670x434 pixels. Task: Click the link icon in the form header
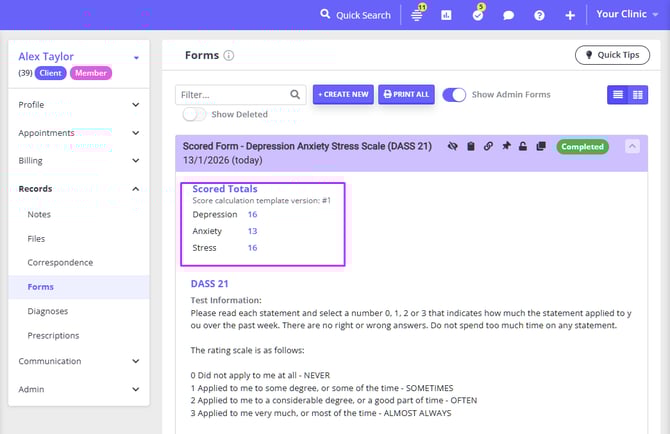point(488,147)
